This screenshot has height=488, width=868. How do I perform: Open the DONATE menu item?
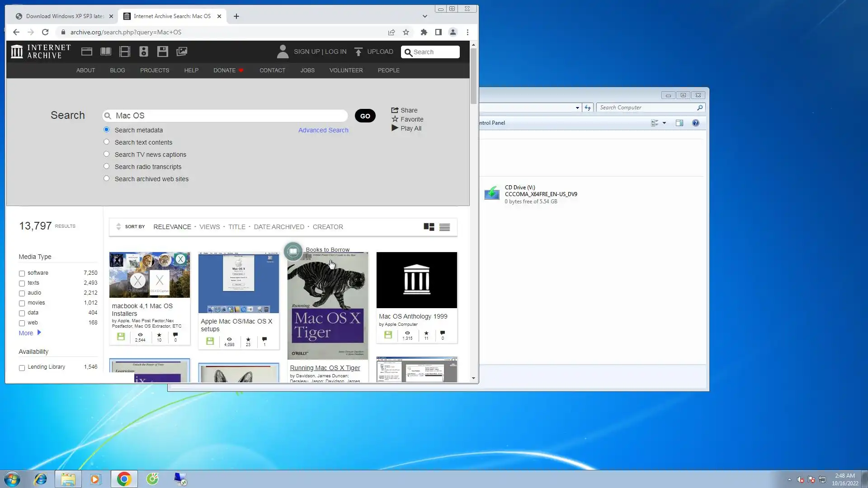[225, 70]
